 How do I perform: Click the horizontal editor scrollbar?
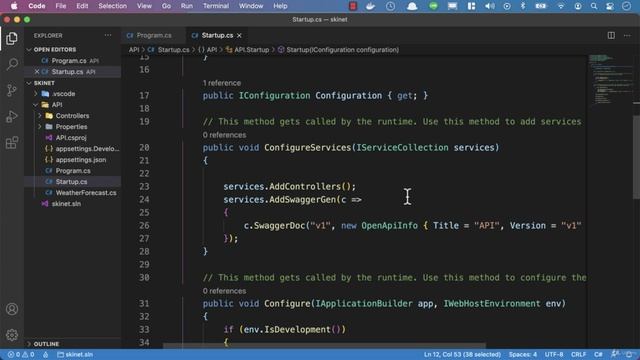(324, 346)
